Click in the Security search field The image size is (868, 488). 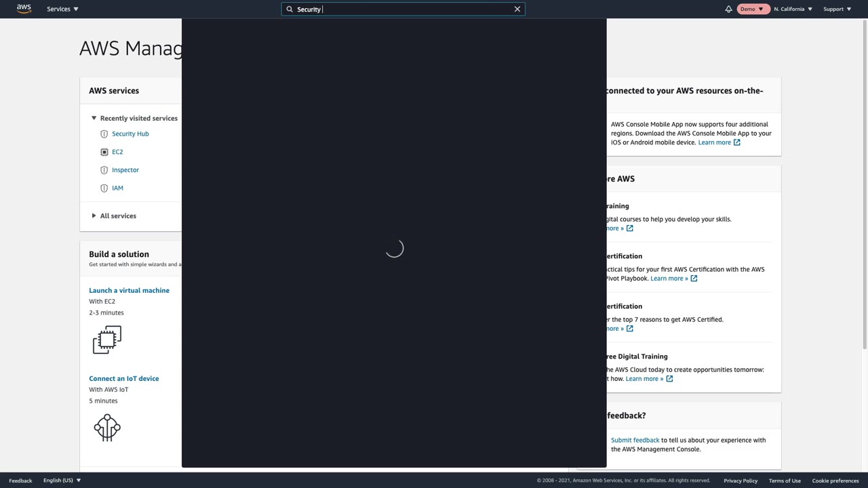click(403, 9)
